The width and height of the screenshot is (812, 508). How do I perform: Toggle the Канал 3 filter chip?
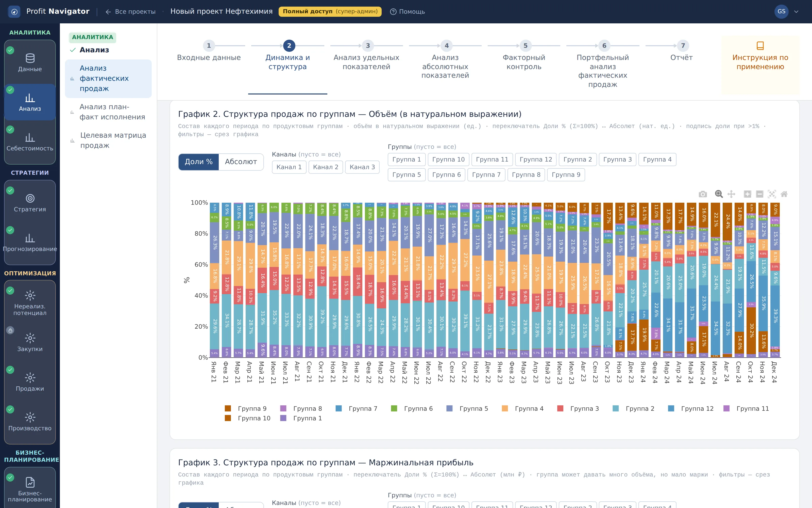click(x=362, y=167)
